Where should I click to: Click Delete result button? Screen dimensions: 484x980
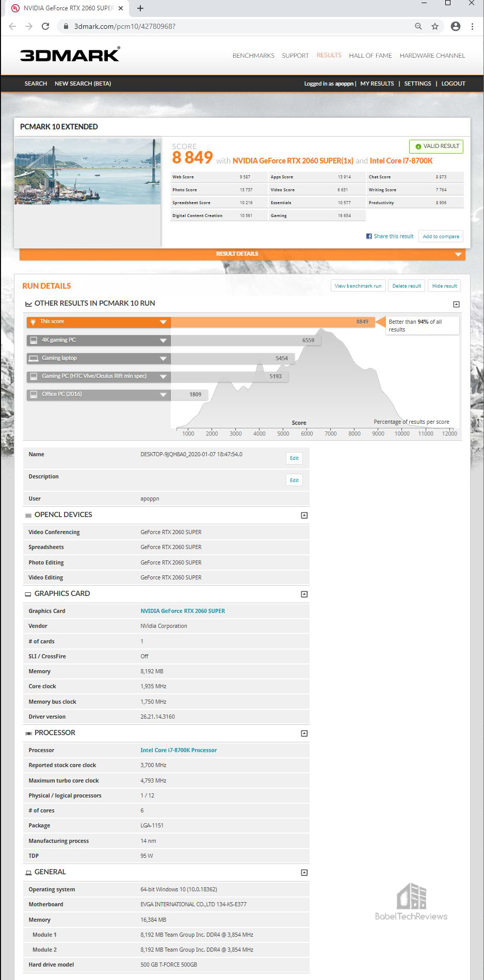pos(407,286)
